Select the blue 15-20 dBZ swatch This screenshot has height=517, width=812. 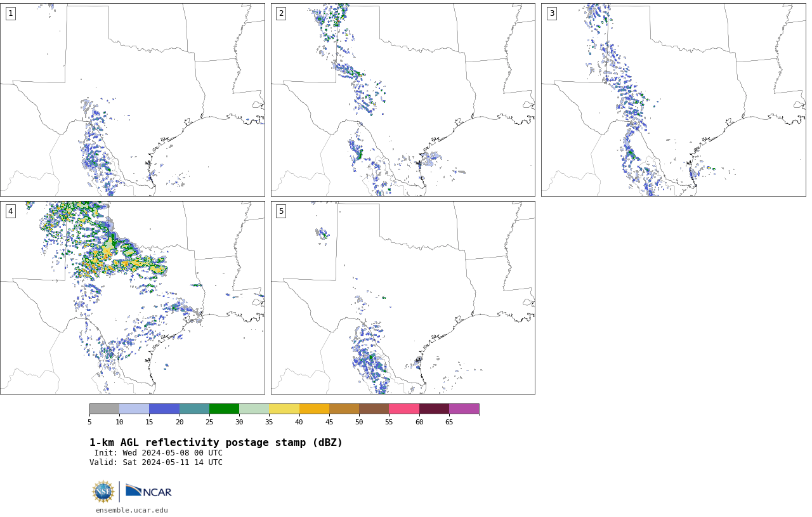pyautogui.click(x=164, y=409)
